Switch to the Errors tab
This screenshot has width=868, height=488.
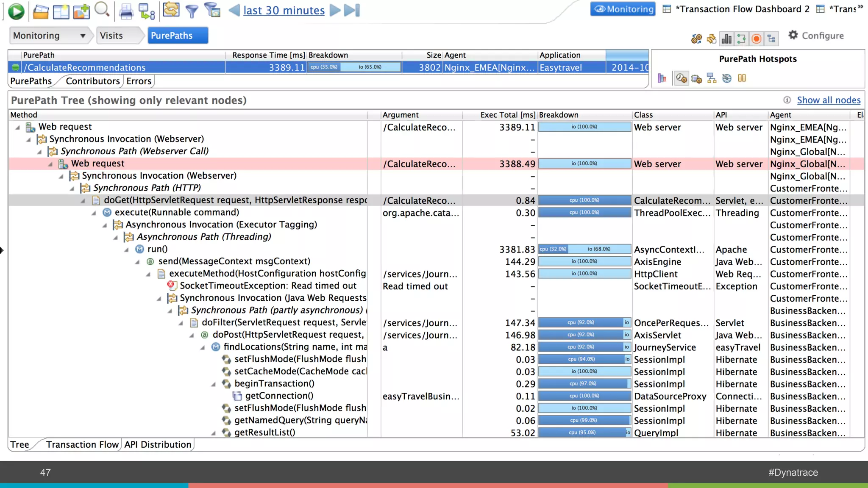(x=139, y=81)
